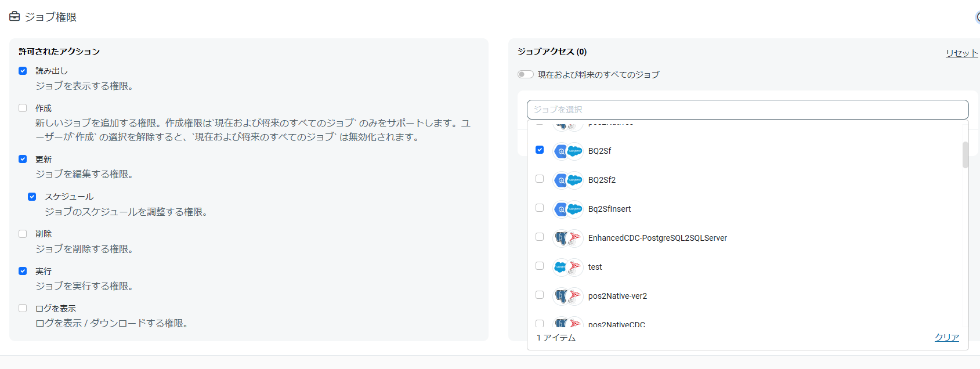Toggle 現在および将来のすべてのジョブ switch
The image size is (980, 369).
click(526, 74)
